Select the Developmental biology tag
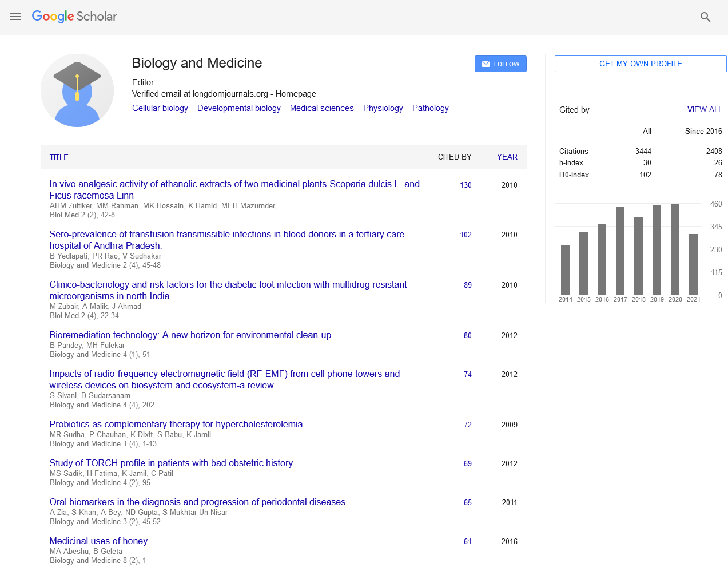 coord(238,108)
